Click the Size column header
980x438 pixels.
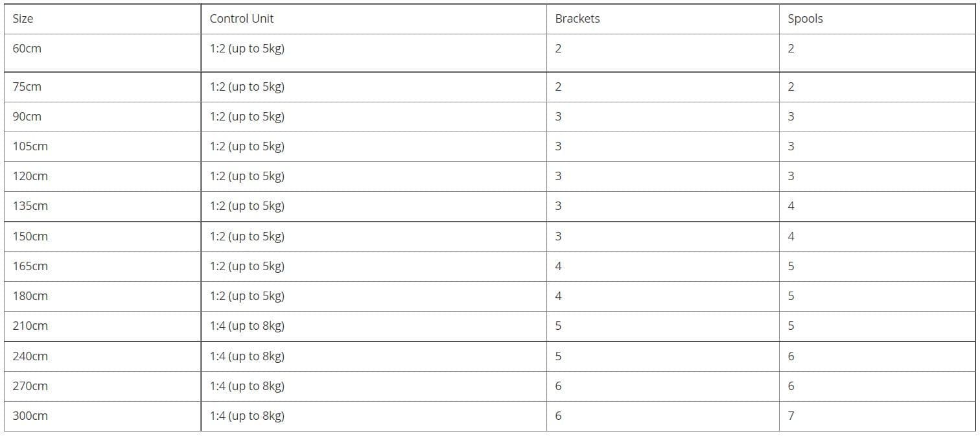coord(23,19)
